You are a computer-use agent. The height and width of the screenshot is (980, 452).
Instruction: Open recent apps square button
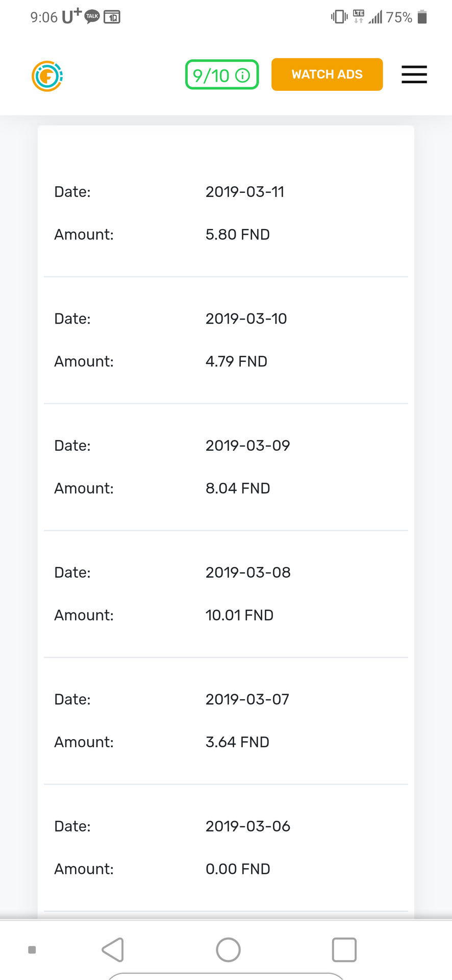click(x=344, y=950)
